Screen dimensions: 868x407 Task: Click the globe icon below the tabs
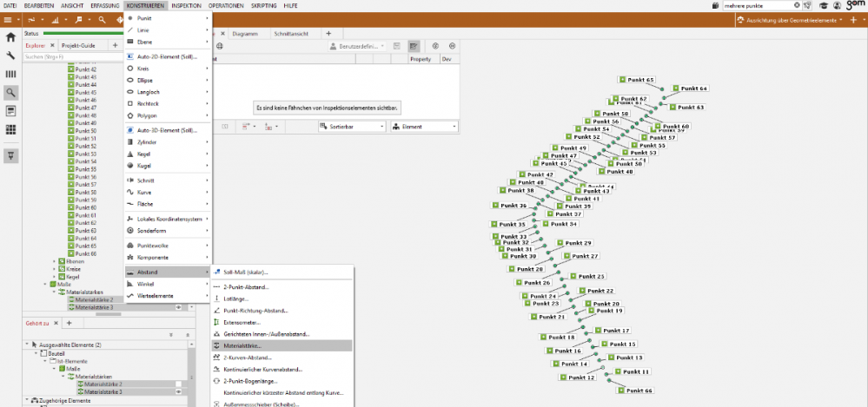(x=219, y=46)
